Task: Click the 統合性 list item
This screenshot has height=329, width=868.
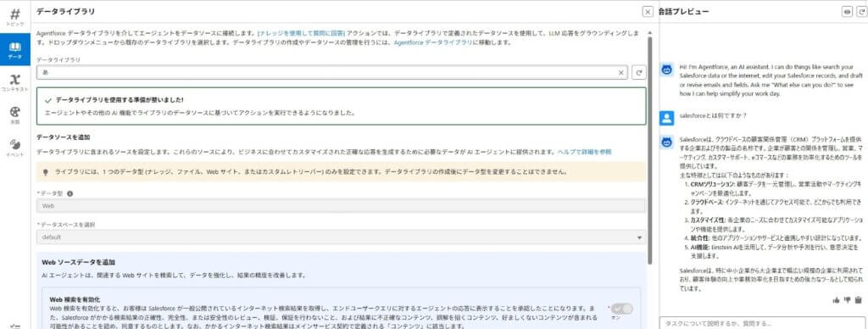Action: [773, 238]
